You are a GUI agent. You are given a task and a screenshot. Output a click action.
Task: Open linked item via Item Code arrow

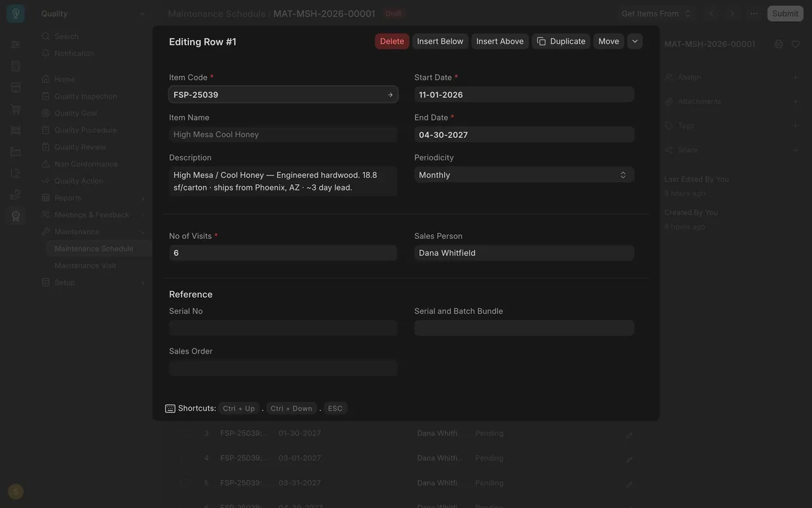tap(390, 95)
